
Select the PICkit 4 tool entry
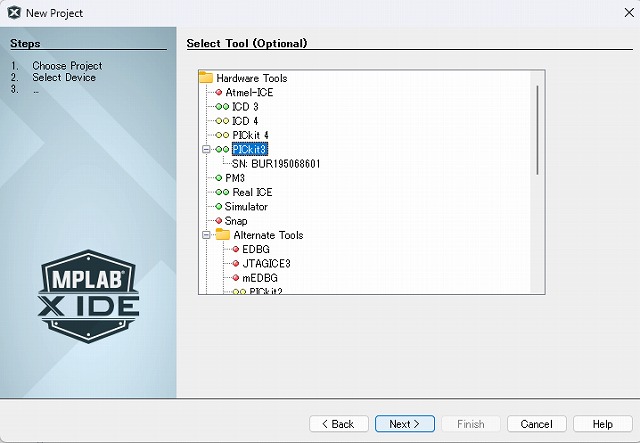[250, 135]
